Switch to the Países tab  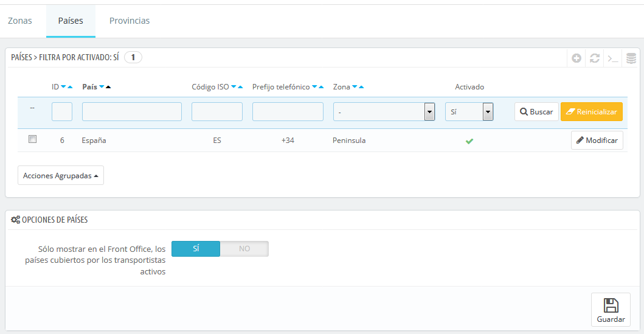71,21
